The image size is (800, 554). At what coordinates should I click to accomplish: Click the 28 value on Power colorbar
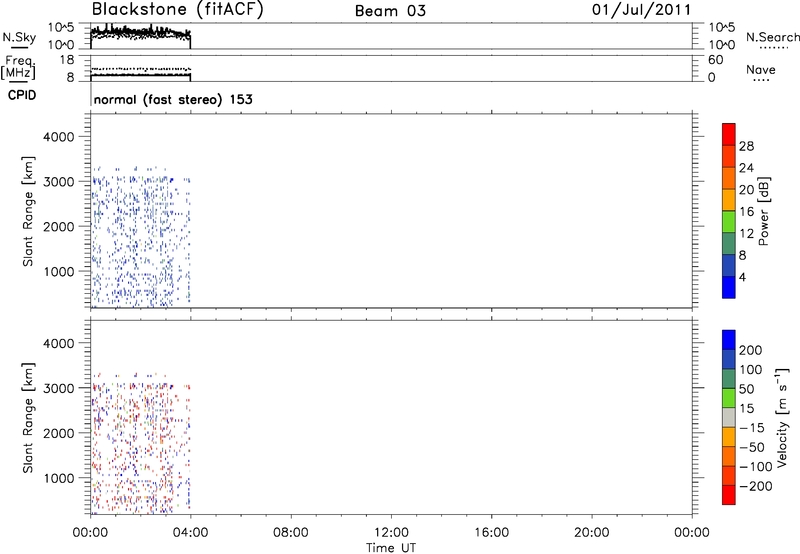(746, 146)
